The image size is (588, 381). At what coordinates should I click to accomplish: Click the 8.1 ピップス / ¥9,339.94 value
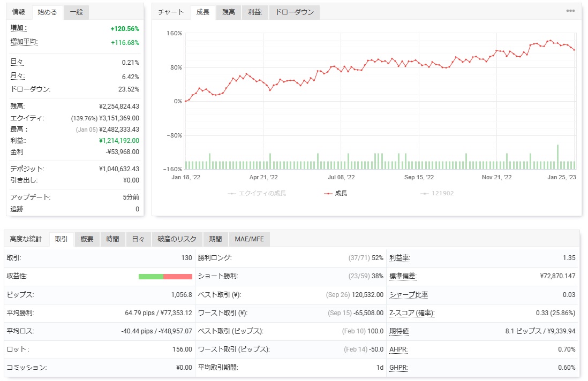pyautogui.click(x=540, y=331)
